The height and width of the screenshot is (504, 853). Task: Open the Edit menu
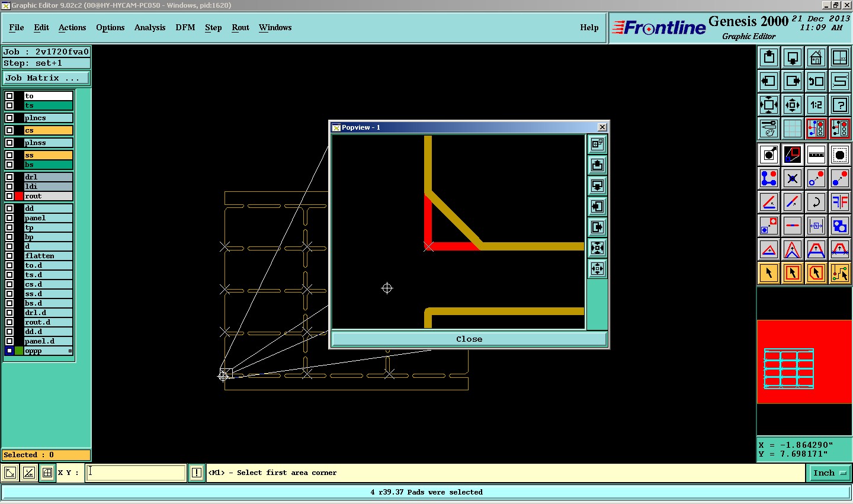(x=41, y=27)
